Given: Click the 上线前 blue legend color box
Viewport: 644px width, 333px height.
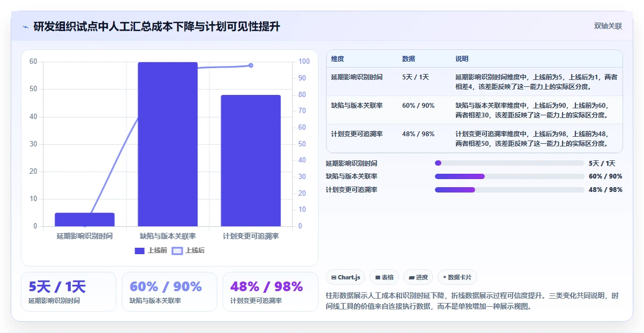Looking at the screenshot, I should [x=140, y=250].
